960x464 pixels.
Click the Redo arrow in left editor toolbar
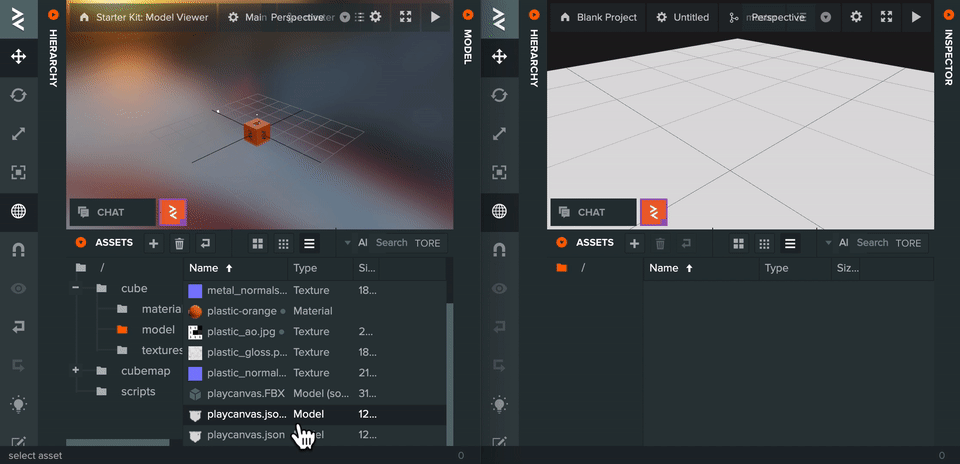(x=18, y=366)
